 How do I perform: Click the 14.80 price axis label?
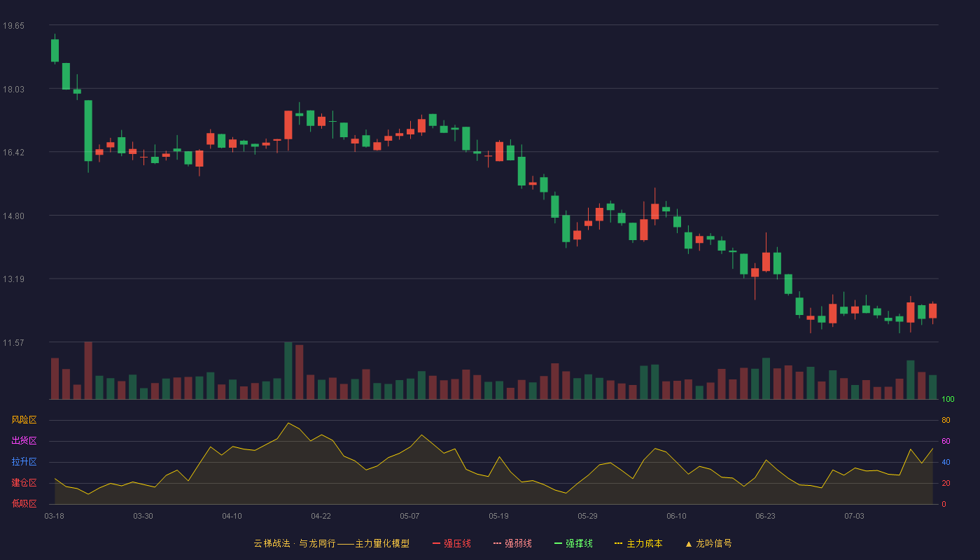pos(13,216)
